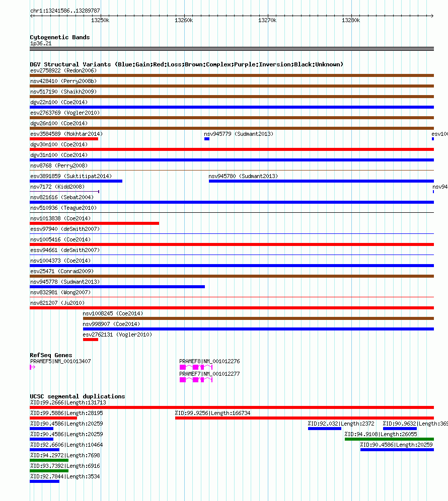Open gene PRAMEF5|NM_001013407
The image size is (448, 501).
[x=60, y=361]
